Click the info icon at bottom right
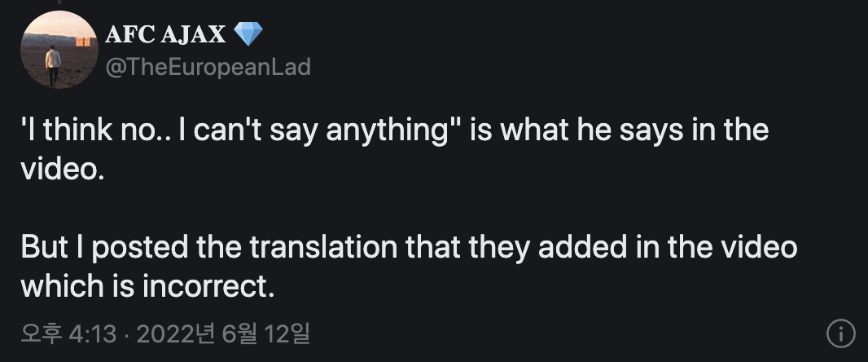Screen dimensions: 868x362 pyautogui.click(x=840, y=333)
